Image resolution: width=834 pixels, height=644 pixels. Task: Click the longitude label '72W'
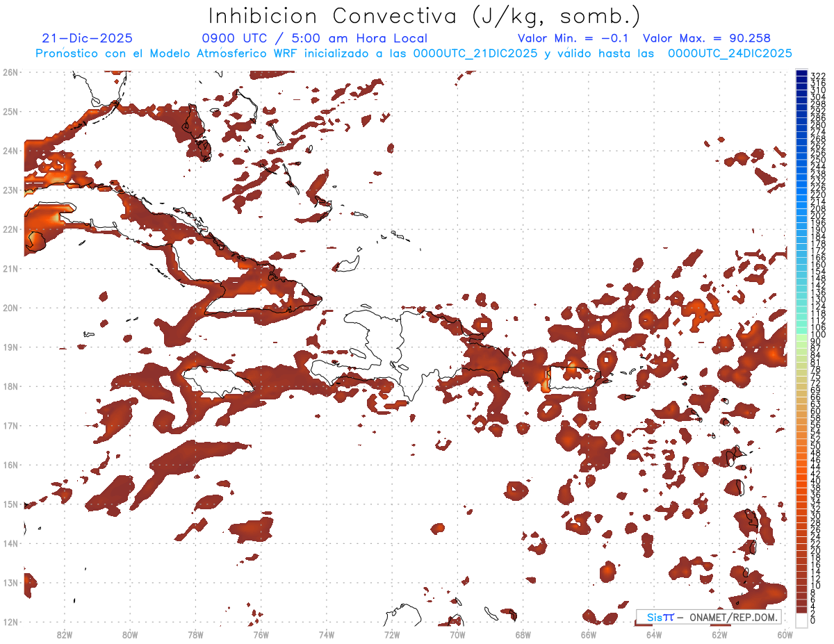392,634
